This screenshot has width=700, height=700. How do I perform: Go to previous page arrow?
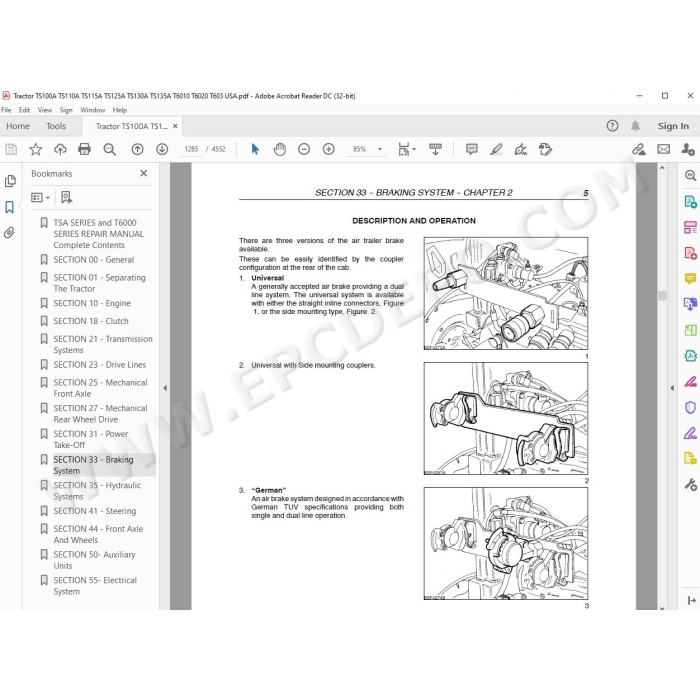pyautogui.click(x=138, y=149)
